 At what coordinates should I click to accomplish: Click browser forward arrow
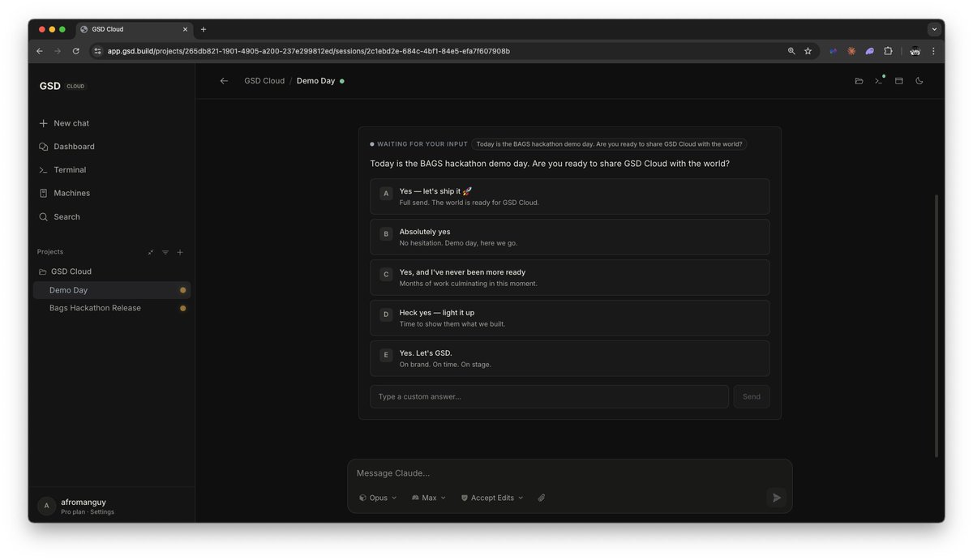[58, 51]
